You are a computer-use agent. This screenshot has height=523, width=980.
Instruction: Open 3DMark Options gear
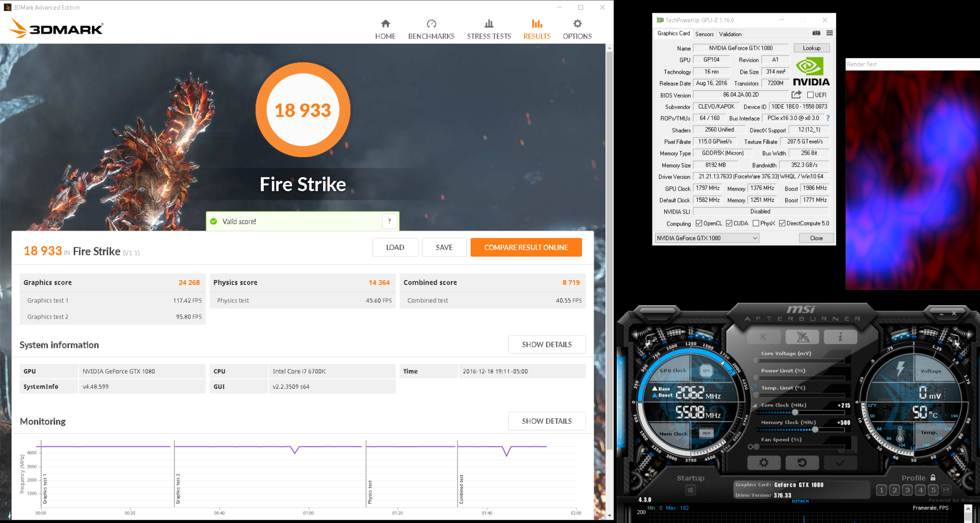[577, 30]
